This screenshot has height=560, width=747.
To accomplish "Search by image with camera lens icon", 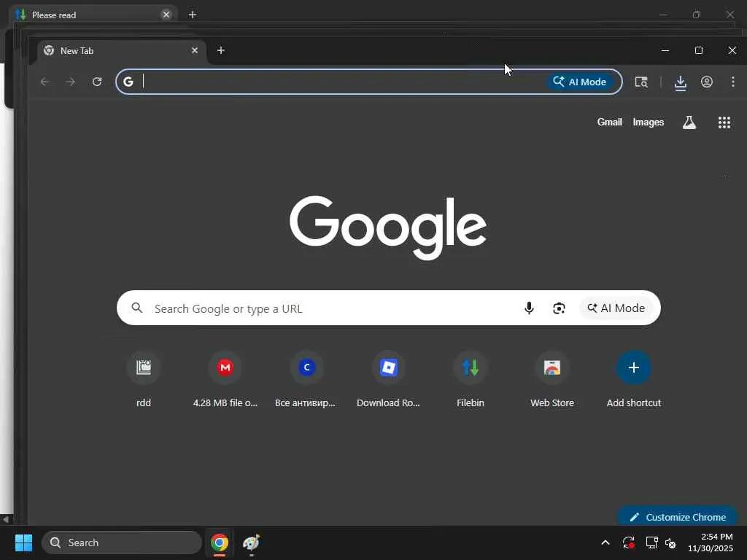I will (559, 308).
